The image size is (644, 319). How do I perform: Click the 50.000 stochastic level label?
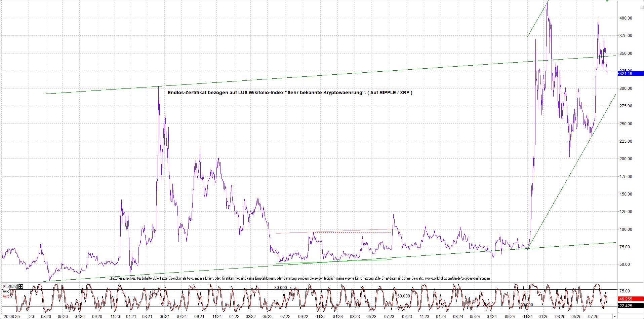[x=404, y=296]
